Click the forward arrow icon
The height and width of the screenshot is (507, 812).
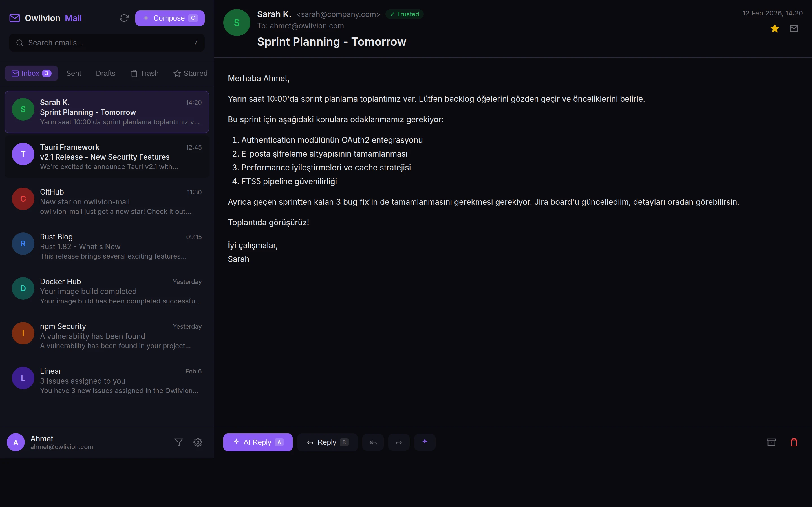point(399,442)
